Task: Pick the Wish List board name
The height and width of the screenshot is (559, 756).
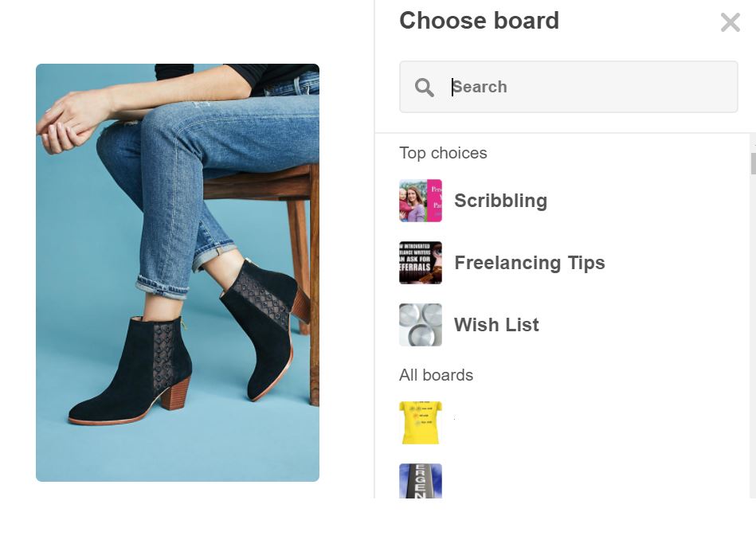Action: point(496,325)
